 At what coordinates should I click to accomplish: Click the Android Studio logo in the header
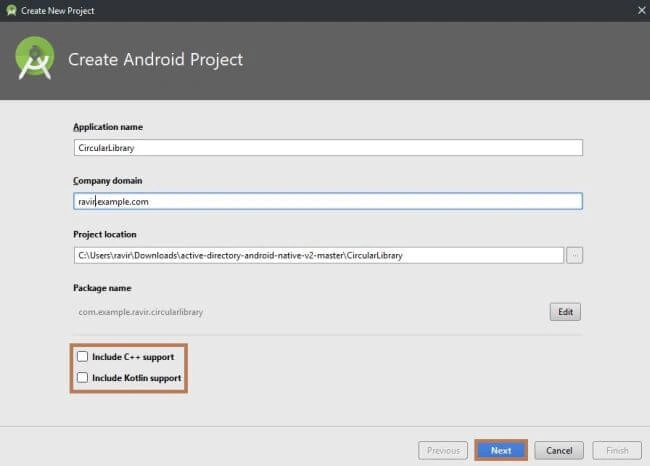point(34,58)
